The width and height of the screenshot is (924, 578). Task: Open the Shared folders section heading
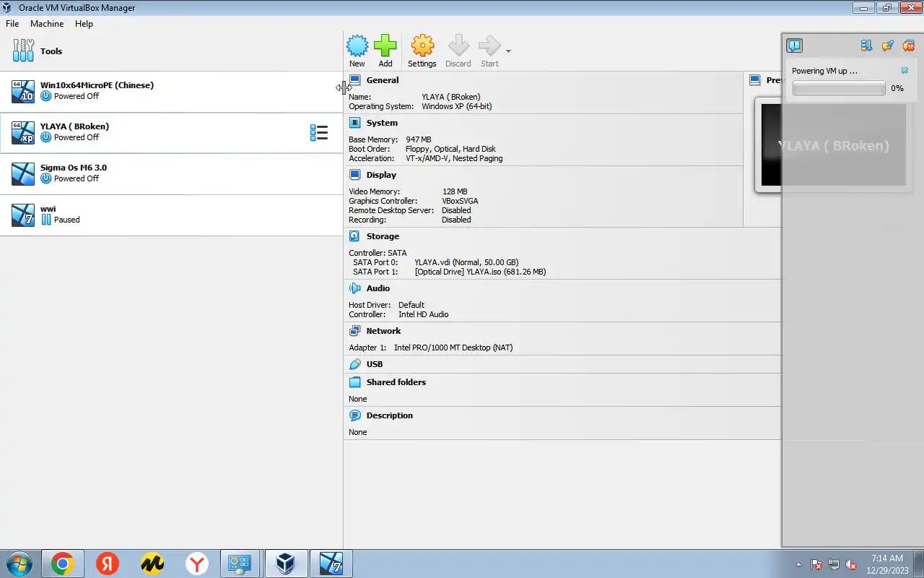(x=396, y=382)
